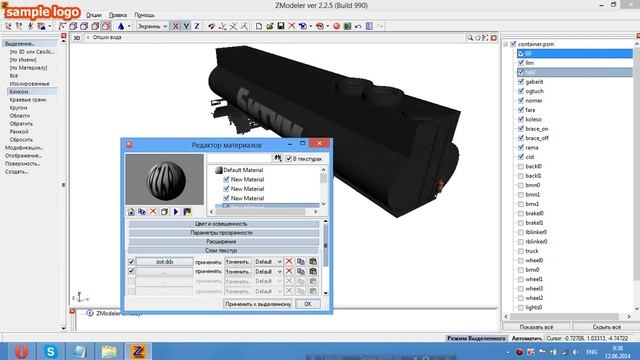Check the wheel0 object checkbox
640x360 pixels.
[x=521, y=260]
